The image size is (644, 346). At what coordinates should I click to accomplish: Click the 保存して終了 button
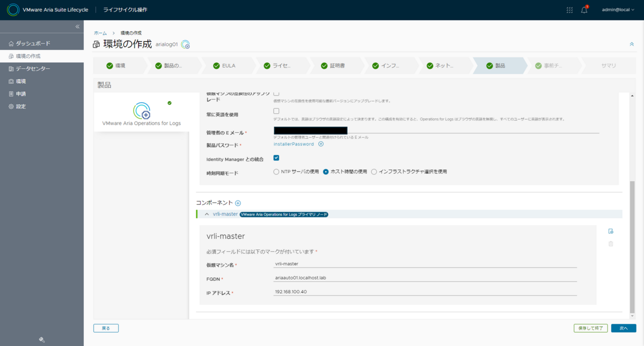click(x=590, y=328)
